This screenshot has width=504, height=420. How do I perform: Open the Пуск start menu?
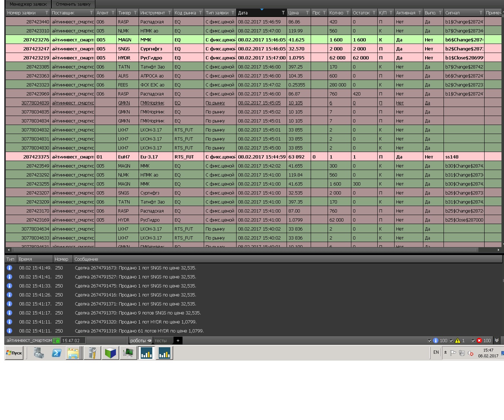tap(14, 353)
